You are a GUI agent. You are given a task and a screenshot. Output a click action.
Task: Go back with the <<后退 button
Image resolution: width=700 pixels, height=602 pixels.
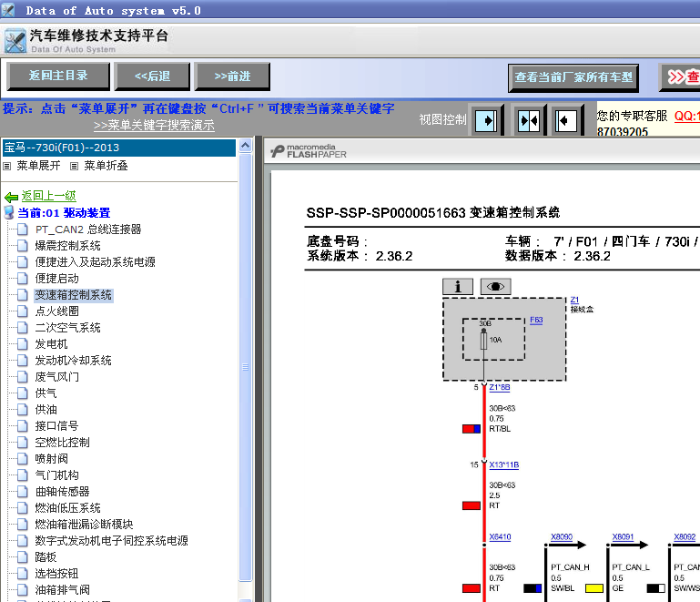[x=152, y=76]
